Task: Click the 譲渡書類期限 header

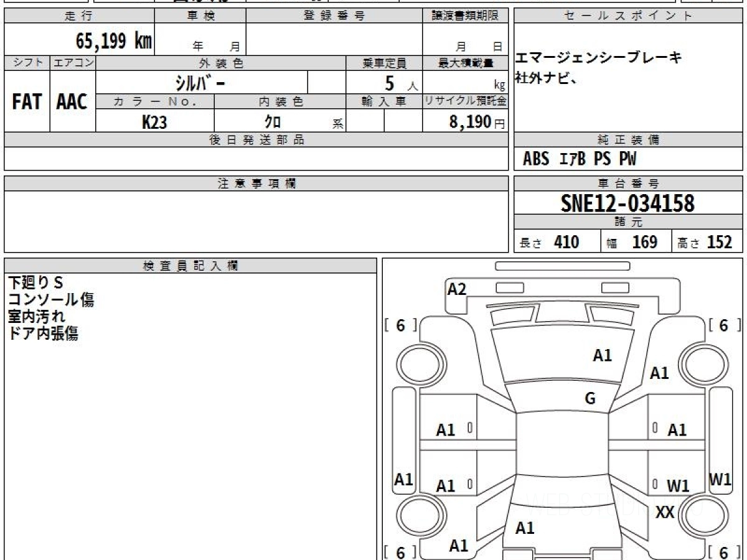Action: point(466,16)
